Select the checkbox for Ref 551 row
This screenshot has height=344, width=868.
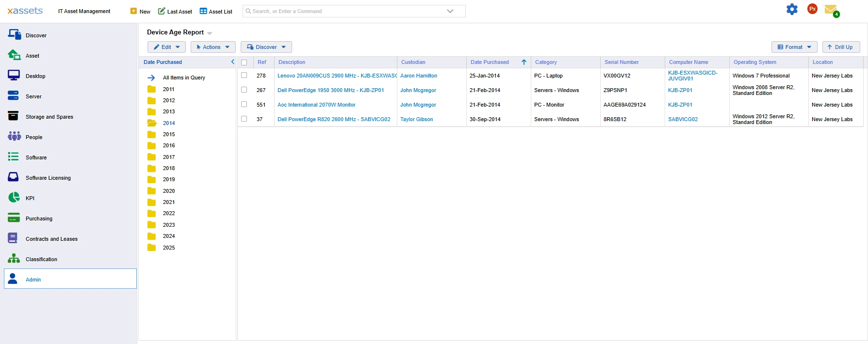tap(244, 105)
